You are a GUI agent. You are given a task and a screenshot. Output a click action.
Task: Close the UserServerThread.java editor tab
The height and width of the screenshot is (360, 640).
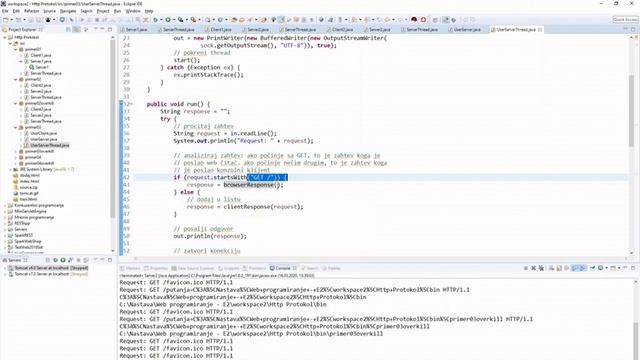540,29
